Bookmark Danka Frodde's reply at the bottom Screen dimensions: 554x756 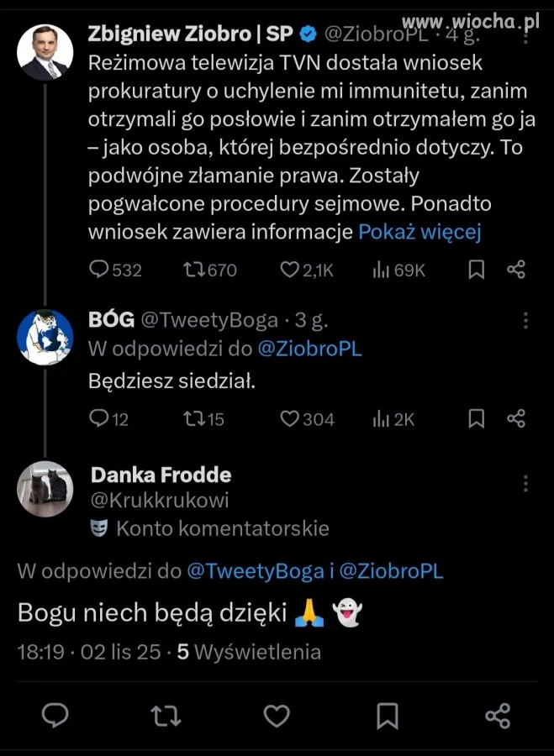[387, 716]
